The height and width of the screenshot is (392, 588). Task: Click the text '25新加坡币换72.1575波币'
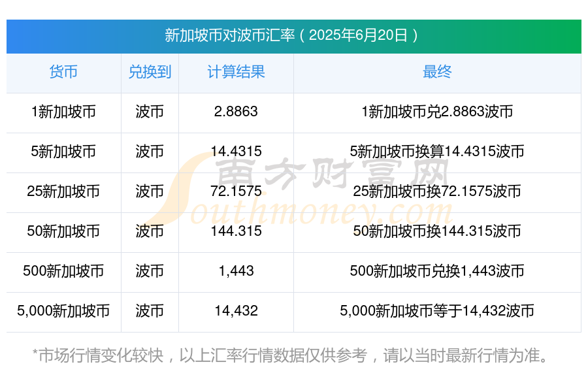[437, 191]
